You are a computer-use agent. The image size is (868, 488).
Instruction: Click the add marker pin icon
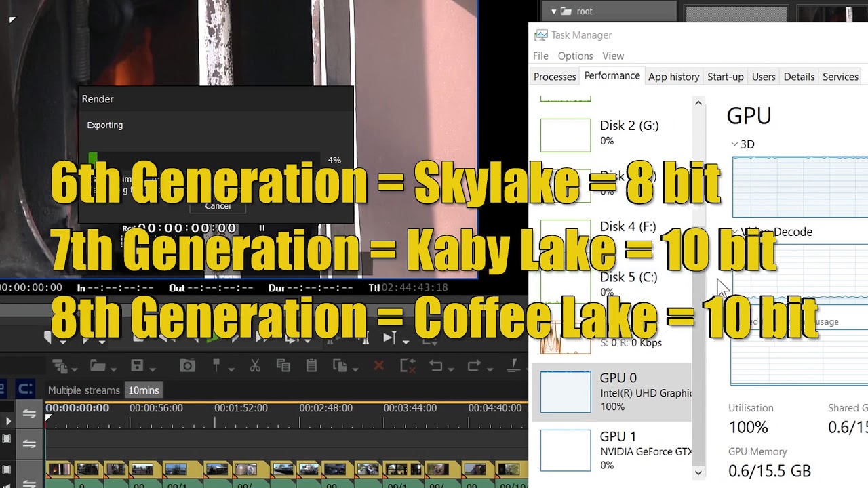point(216,365)
